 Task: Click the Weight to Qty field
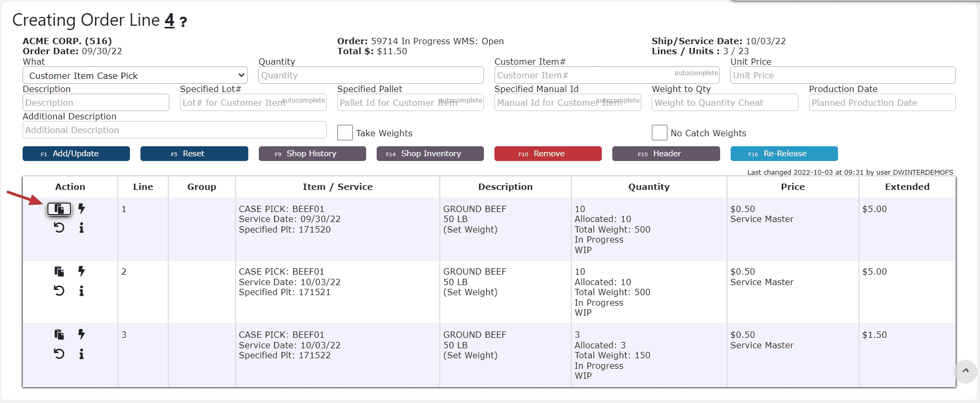725,103
